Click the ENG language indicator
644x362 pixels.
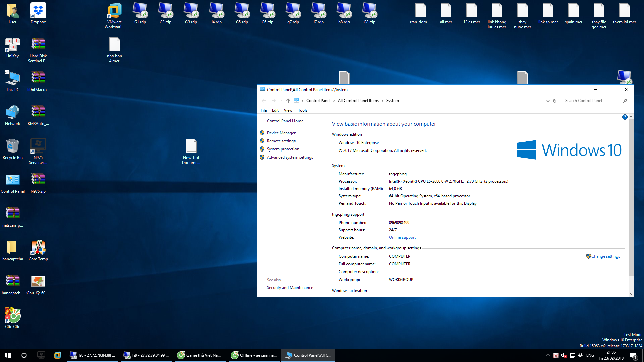click(x=590, y=355)
